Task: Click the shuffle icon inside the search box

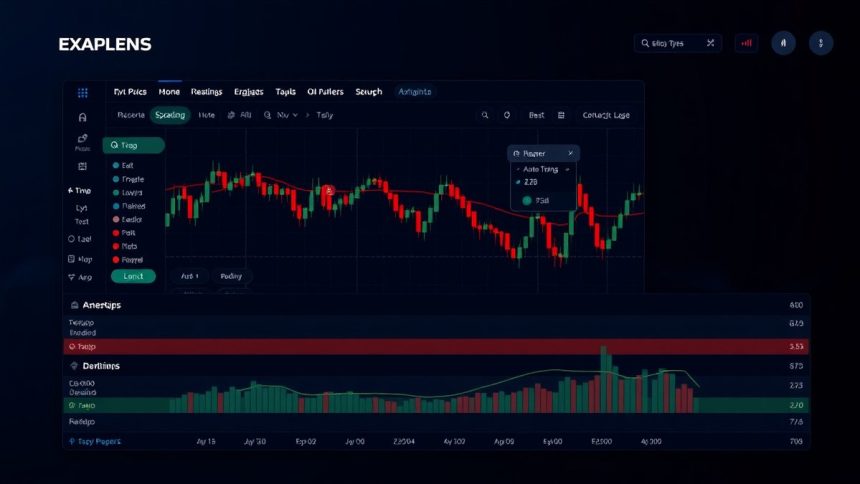Action: pyautogui.click(x=710, y=43)
